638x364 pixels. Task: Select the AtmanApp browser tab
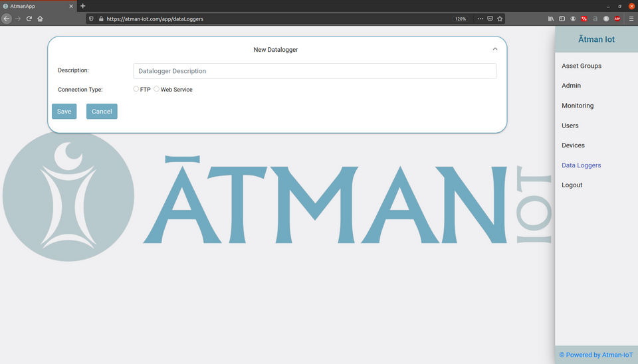coord(39,6)
